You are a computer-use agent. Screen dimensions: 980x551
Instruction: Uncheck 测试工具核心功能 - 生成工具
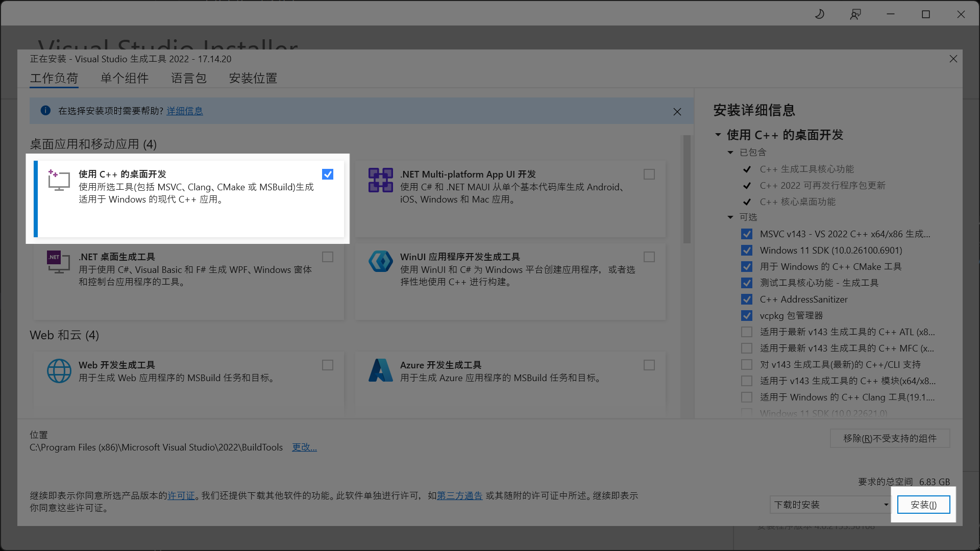(x=747, y=283)
